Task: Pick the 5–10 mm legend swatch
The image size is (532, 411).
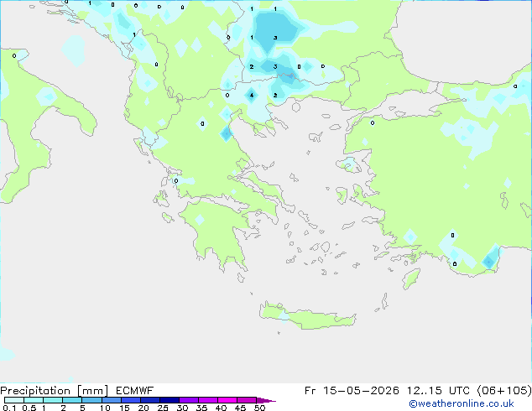Action: (x=91, y=400)
